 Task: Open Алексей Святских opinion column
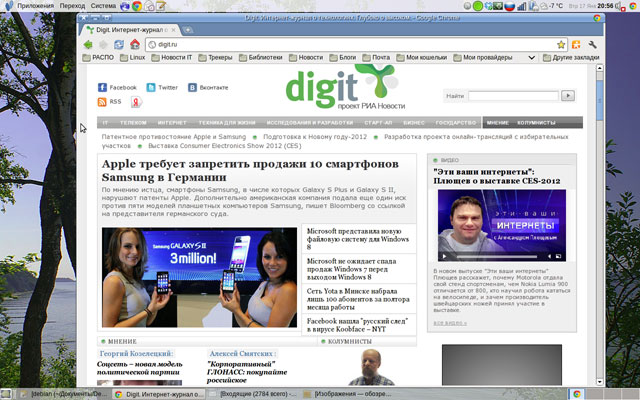[x=242, y=353]
